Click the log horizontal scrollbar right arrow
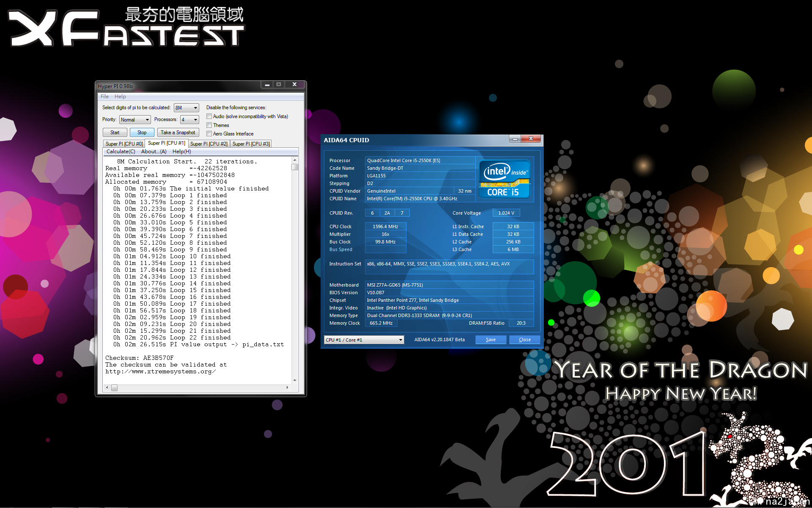 [x=288, y=387]
